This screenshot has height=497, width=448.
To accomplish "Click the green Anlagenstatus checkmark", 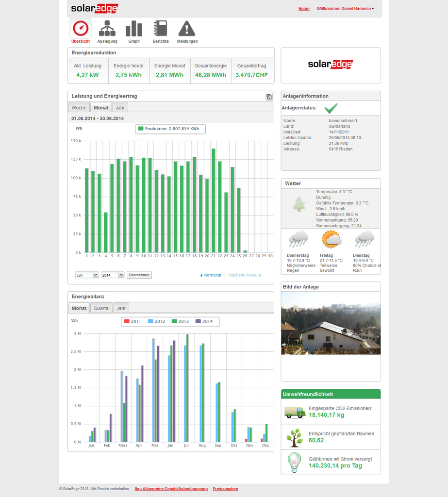I will [x=331, y=108].
